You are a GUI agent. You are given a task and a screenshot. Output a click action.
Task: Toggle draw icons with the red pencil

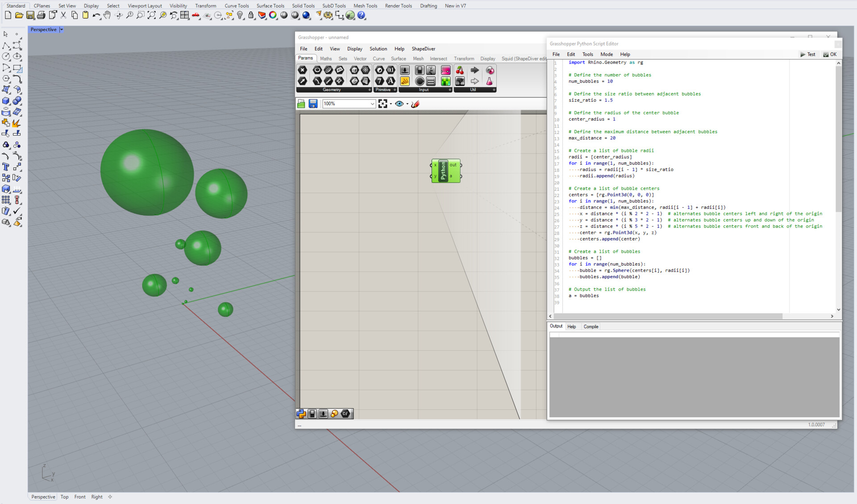coord(415,104)
